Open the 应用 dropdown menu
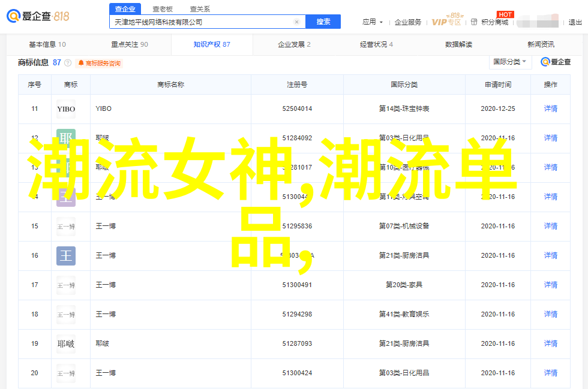Viewport: 588px width, 389px height. [x=373, y=22]
